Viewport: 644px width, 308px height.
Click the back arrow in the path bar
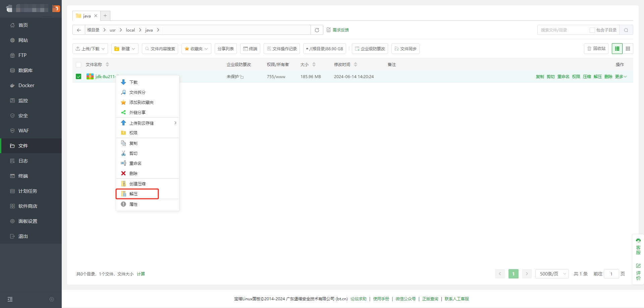[x=79, y=30]
